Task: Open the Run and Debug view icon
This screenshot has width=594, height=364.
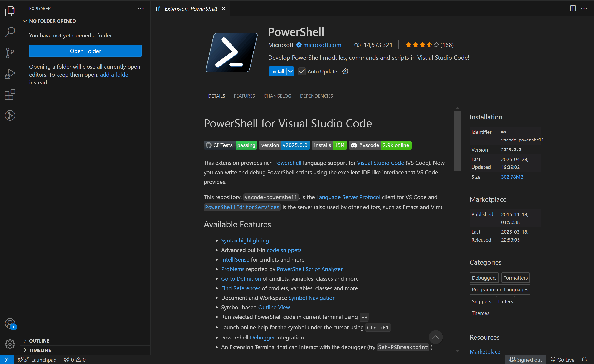Action: click(10, 74)
